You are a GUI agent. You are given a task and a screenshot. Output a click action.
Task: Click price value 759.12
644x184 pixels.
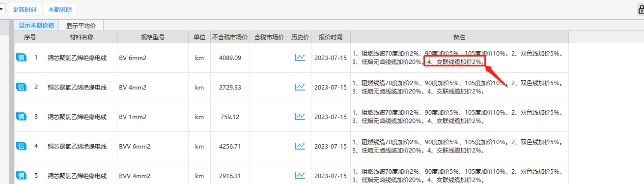pos(230,117)
